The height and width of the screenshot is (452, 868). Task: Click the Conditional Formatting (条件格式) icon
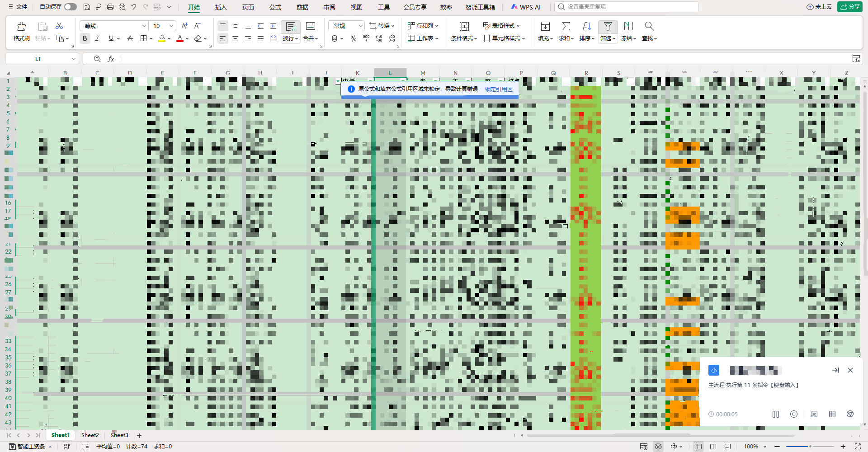(x=464, y=26)
